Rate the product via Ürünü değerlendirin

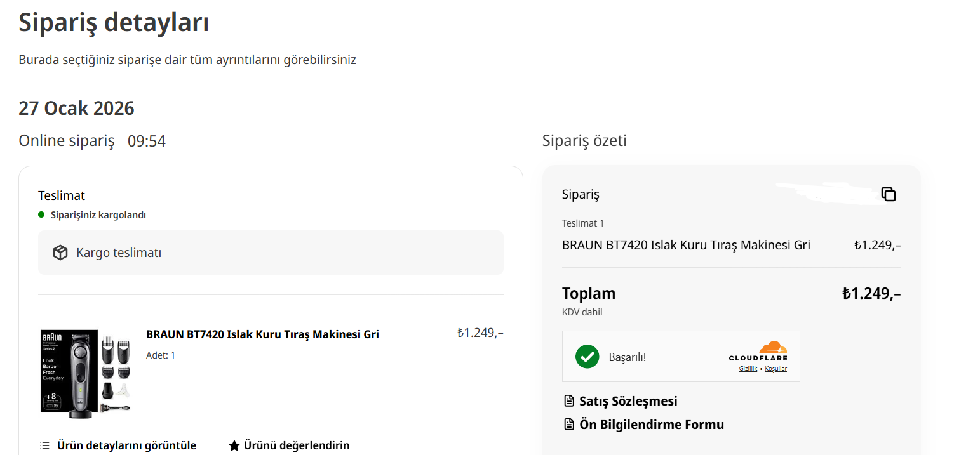pos(297,445)
